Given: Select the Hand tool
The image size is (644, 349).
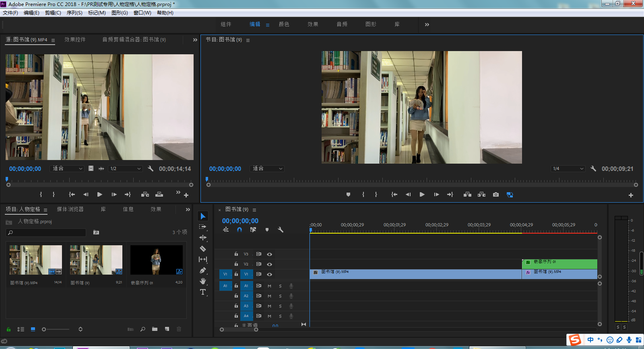Looking at the screenshot, I should 203,281.
